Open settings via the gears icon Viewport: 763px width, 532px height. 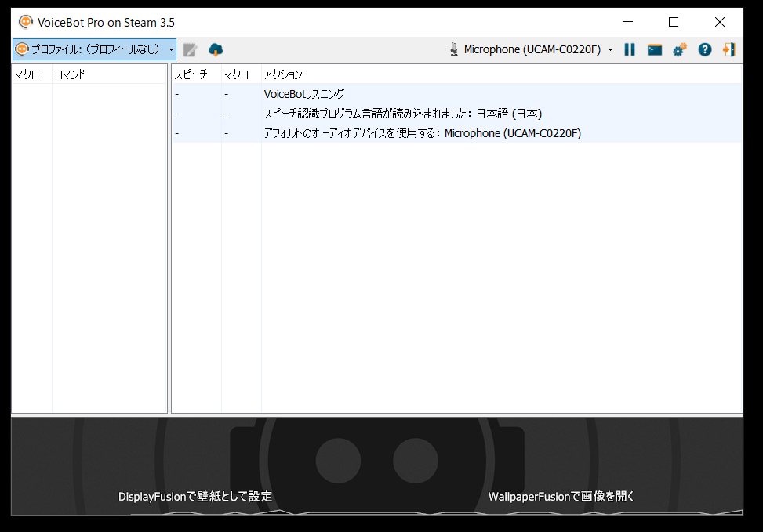[x=680, y=49]
